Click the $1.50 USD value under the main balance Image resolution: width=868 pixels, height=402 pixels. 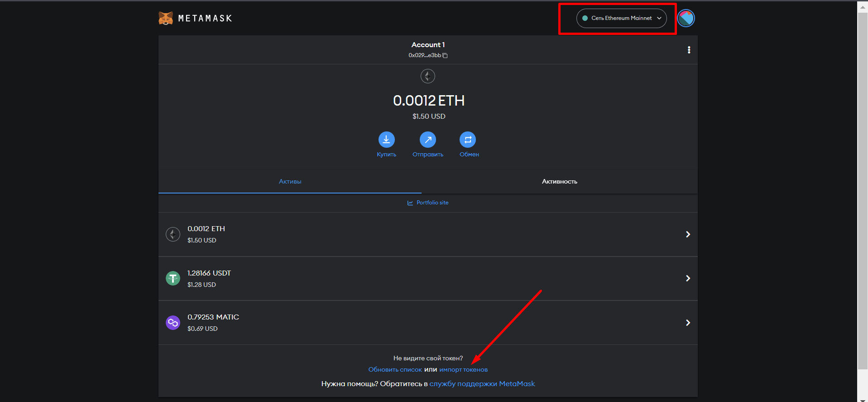(429, 116)
